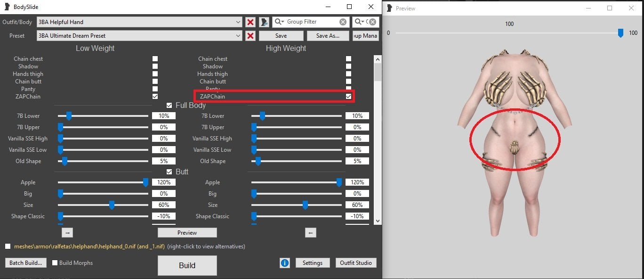Viewport: 644px width, 279px height.
Task: Click the High Weight 7B Upper slider
Action: [x=297, y=127]
